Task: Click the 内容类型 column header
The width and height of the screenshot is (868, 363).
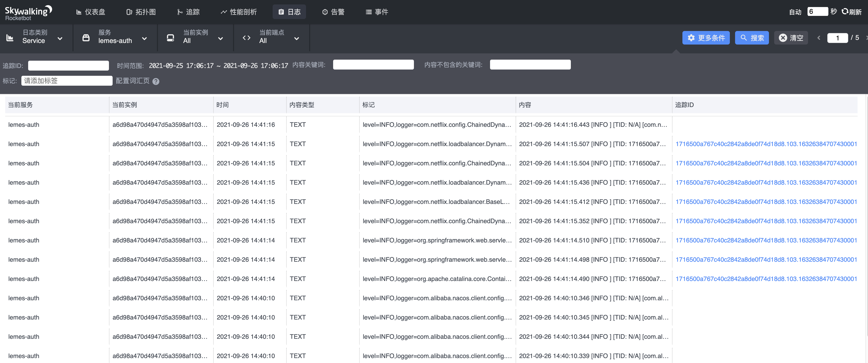Action: [x=322, y=105]
